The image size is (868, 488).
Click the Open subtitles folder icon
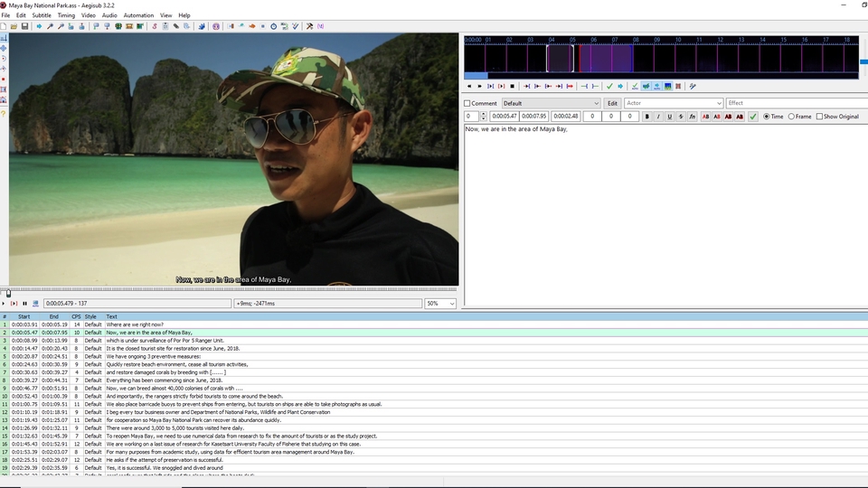point(14,26)
